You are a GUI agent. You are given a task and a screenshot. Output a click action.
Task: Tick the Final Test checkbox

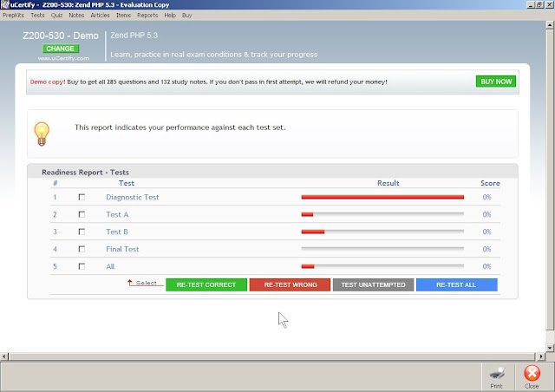click(82, 249)
